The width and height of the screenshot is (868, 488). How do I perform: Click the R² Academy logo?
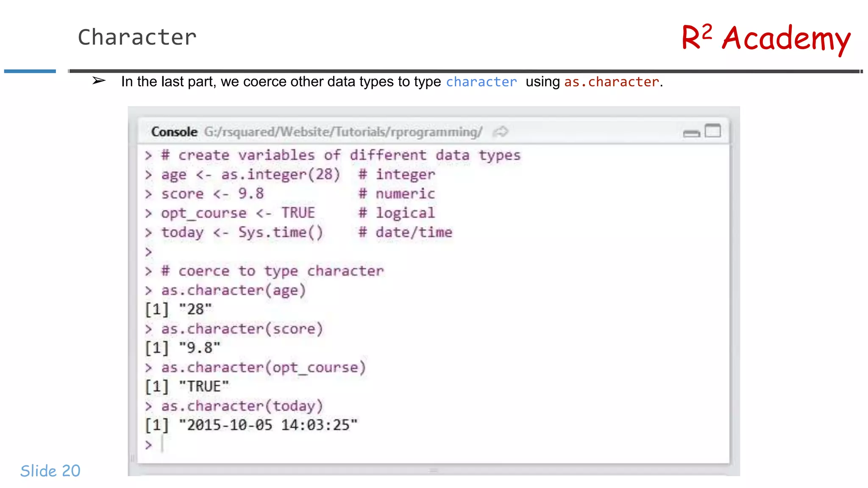(766, 38)
